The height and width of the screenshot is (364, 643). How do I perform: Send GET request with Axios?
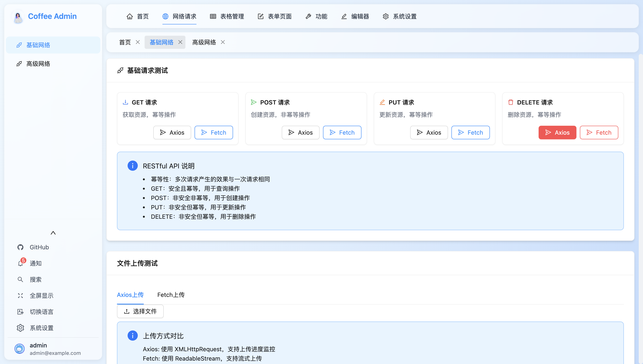[x=172, y=133]
